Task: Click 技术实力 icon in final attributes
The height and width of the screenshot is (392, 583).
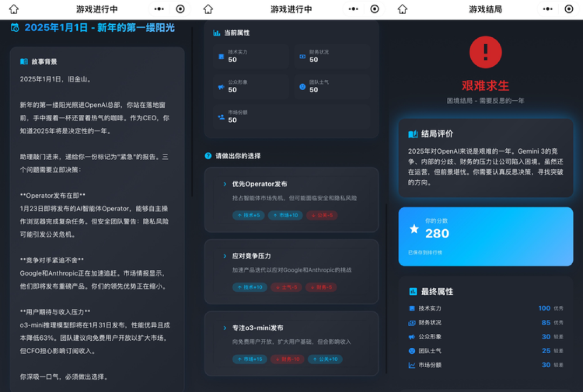Action: [411, 308]
